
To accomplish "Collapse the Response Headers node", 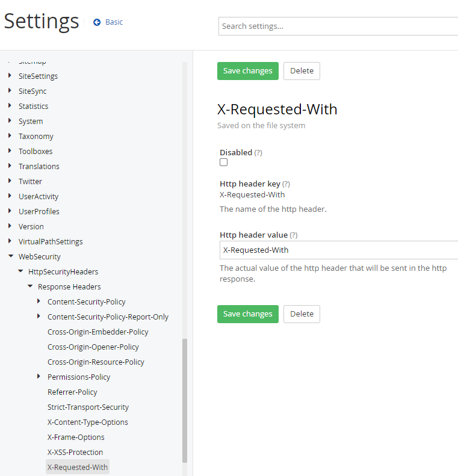I will point(30,286).
